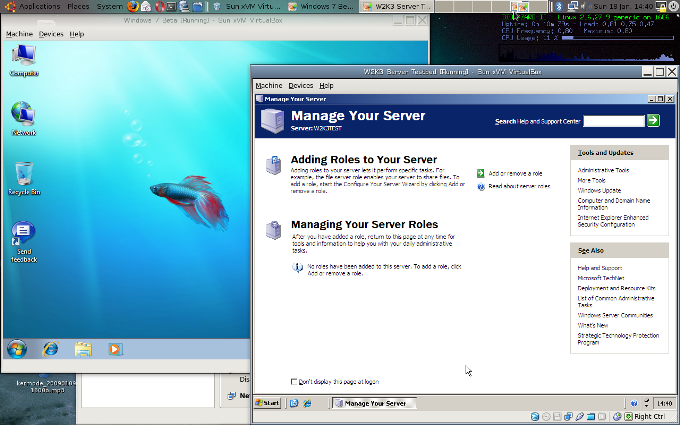
Task: Open Help and Support link under See Also
Action: pyautogui.click(x=600, y=268)
